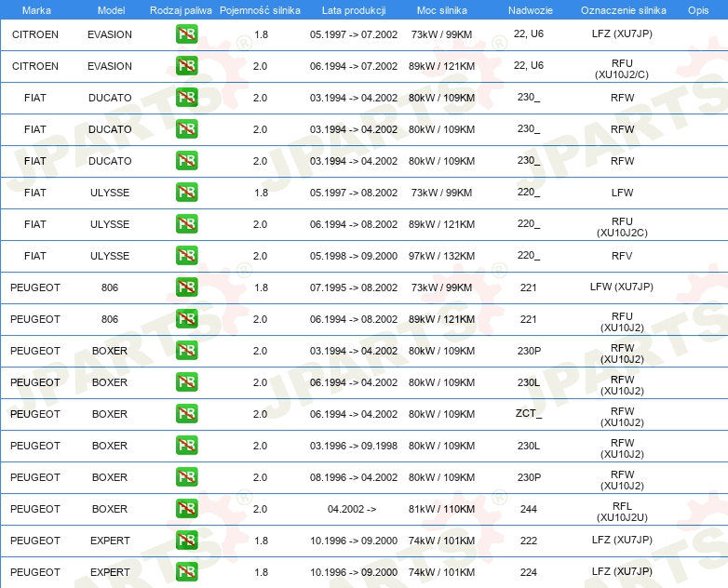Select '22, U6' in the Evasion 1.8 row

click(529, 33)
